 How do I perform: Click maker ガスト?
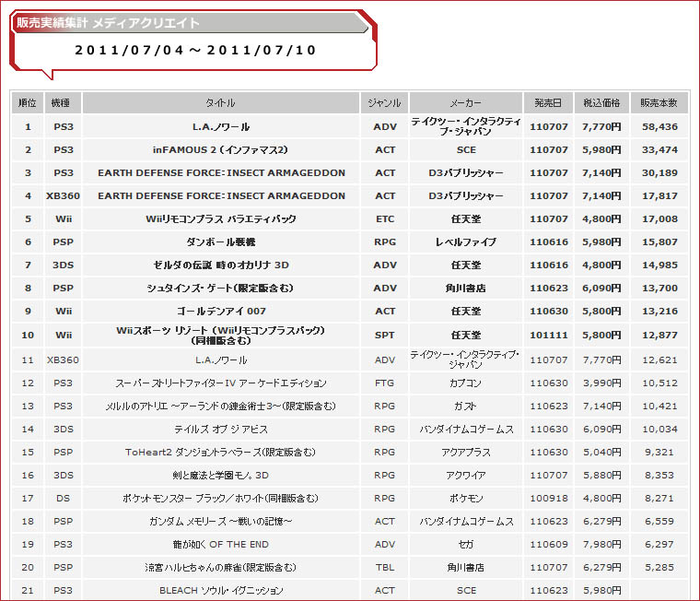coord(466,407)
